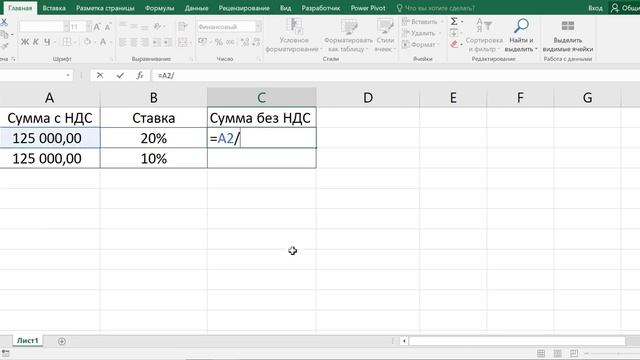Increase decimal places
The height and width of the screenshot is (360, 640).
pos(245,42)
